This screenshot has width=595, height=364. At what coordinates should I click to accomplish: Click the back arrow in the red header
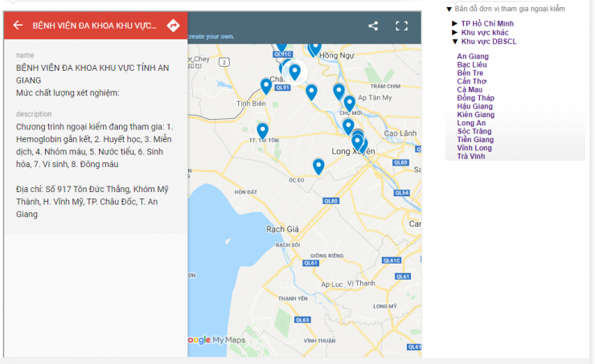click(x=18, y=26)
